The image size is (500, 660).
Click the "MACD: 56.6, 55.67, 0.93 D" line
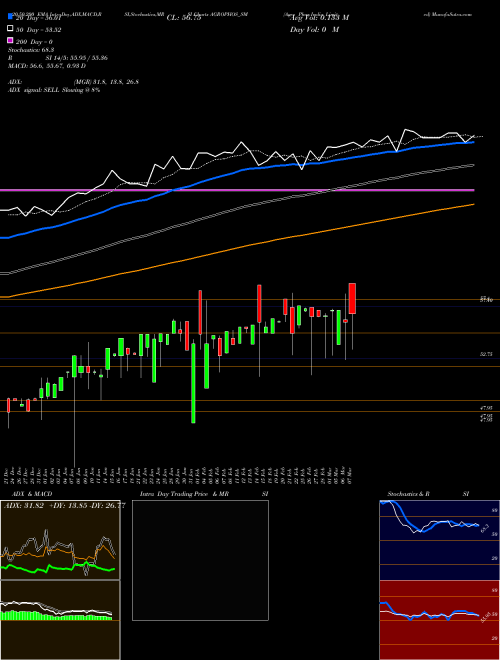click(47, 66)
